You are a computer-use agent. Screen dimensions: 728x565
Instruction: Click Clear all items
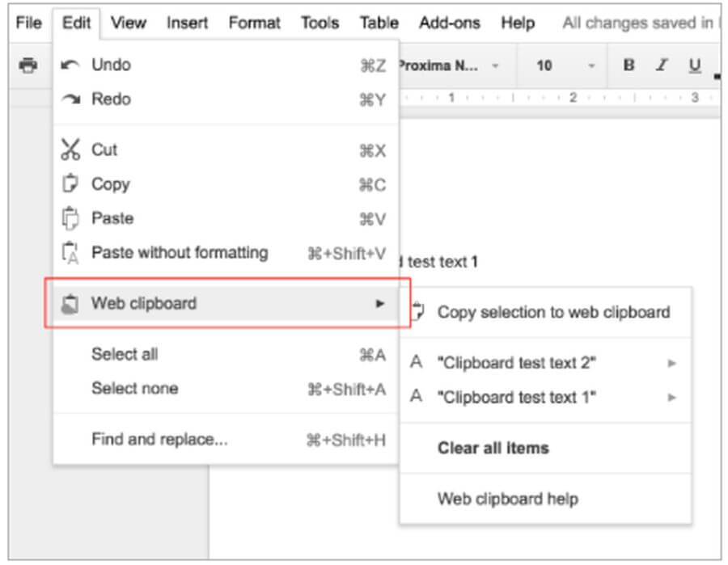tap(493, 448)
